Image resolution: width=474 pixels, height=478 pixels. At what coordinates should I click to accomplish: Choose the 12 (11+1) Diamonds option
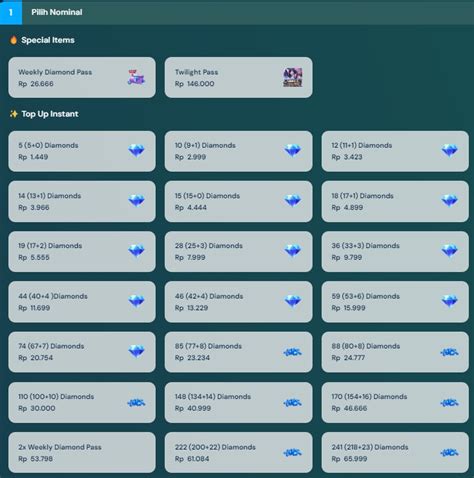tap(395, 151)
